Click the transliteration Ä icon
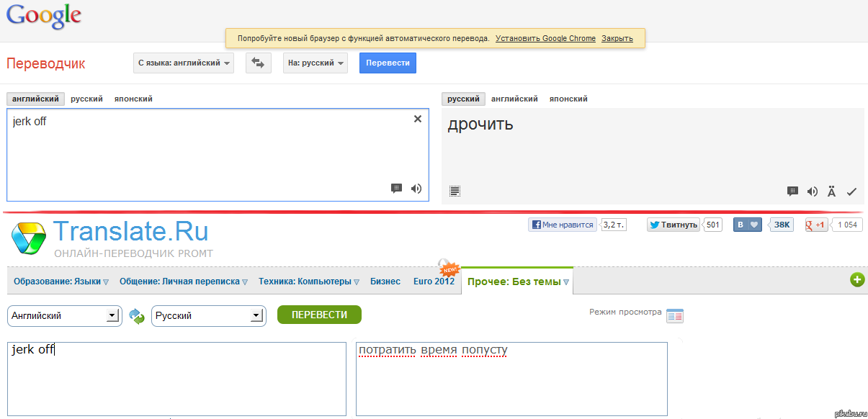This screenshot has width=868, height=419. (832, 192)
